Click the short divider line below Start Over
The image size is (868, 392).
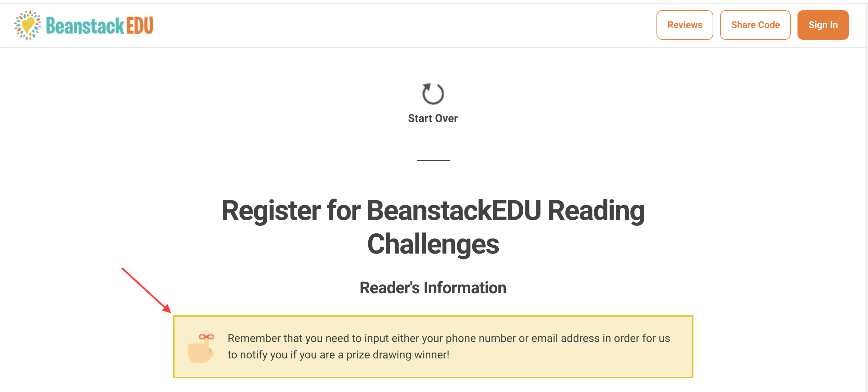[x=433, y=160]
